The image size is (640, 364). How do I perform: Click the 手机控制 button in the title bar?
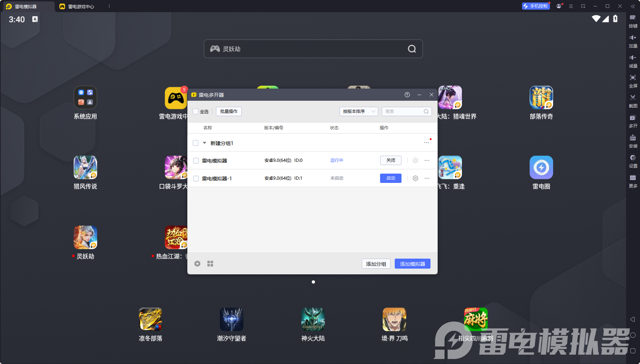click(x=536, y=6)
